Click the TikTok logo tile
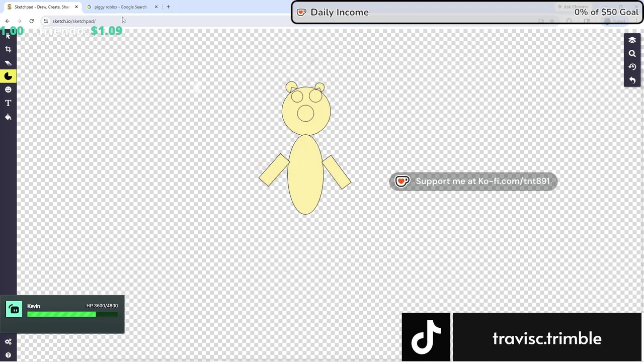This screenshot has width=644, height=362. [426, 337]
